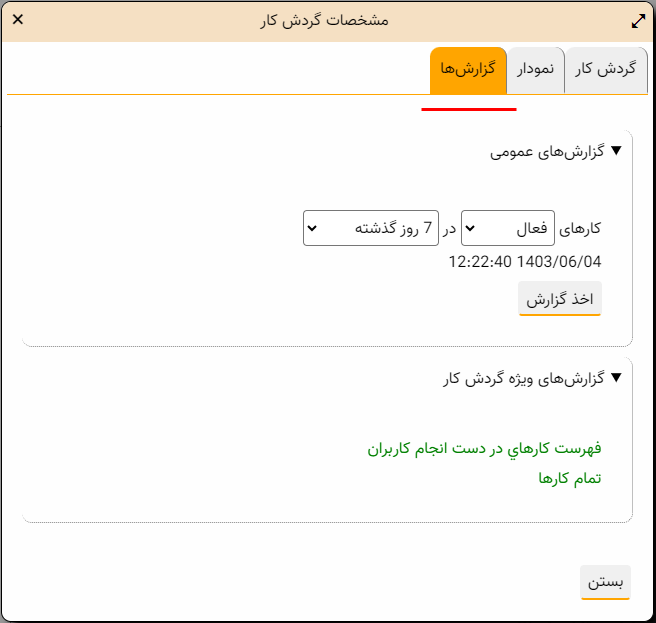Click the 1403/06/04 date and time text
This screenshot has height=623, width=656.
525,261
